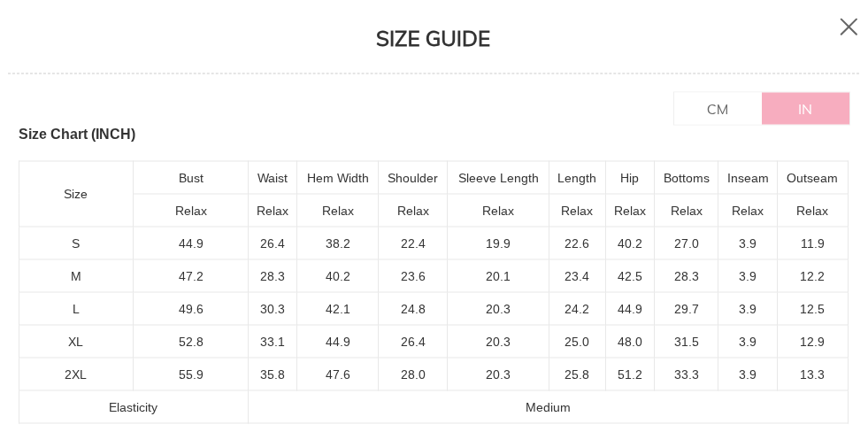This screenshot has height=432, width=868.
Task: Click the Medium elasticity value
Action: coord(548,407)
